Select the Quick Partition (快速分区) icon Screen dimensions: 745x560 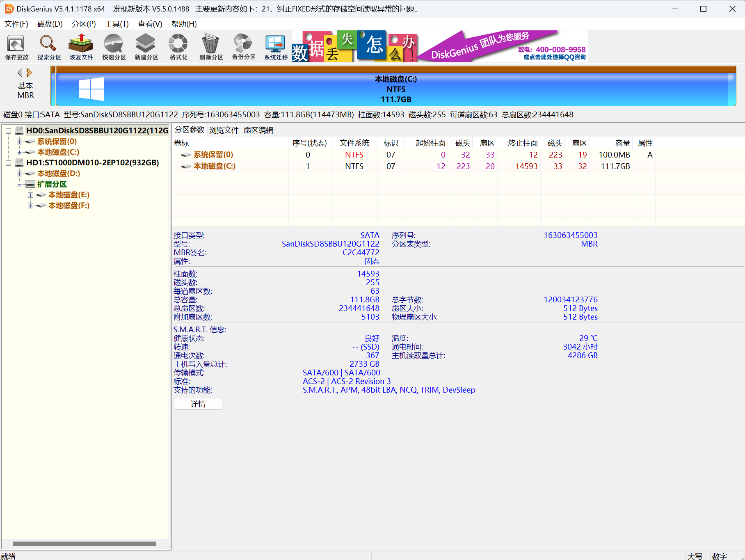tap(114, 46)
